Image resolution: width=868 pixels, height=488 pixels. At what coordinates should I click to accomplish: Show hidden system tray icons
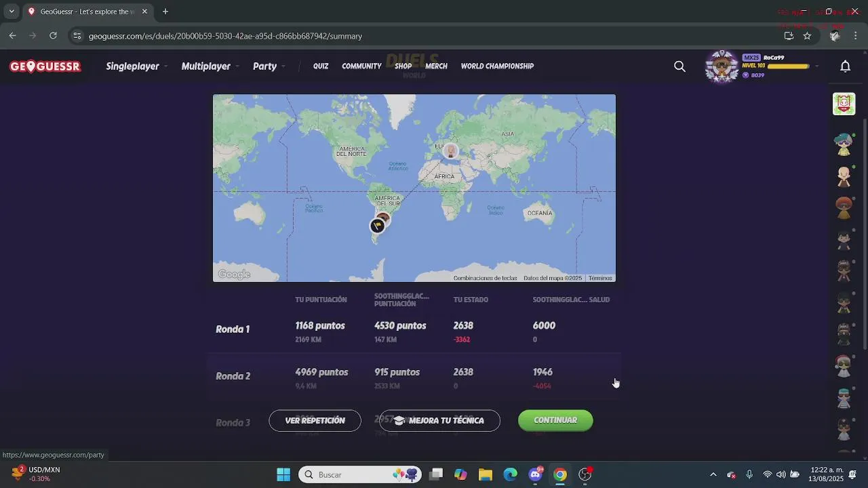(713, 474)
